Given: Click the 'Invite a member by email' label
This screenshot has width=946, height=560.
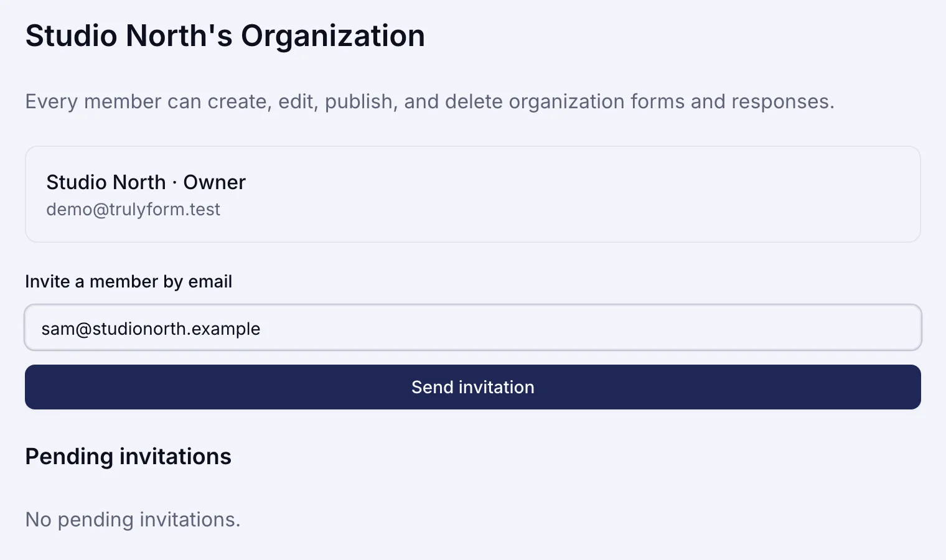Looking at the screenshot, I should click(128, 281).
